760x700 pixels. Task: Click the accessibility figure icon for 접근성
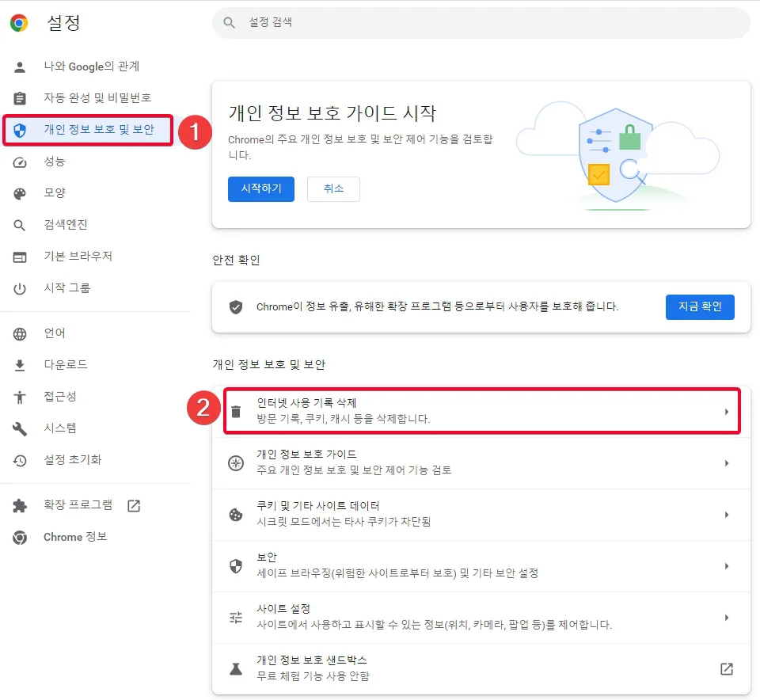[x=19, y=397]
